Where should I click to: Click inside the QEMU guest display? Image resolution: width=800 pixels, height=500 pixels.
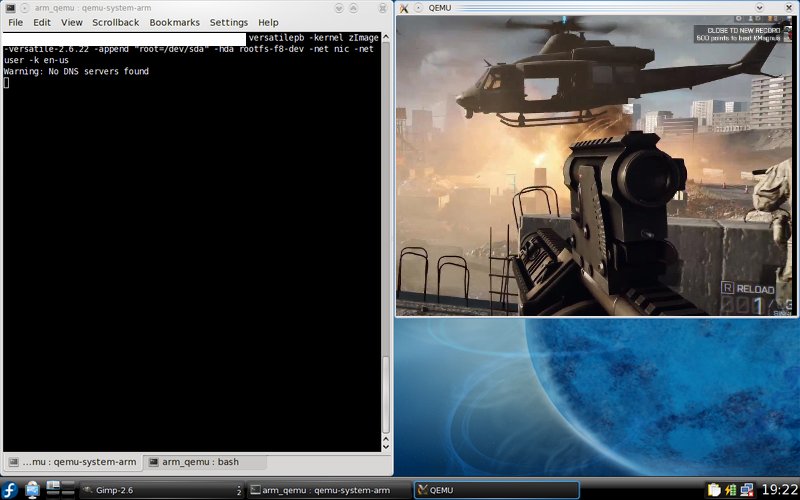point(596,166)
